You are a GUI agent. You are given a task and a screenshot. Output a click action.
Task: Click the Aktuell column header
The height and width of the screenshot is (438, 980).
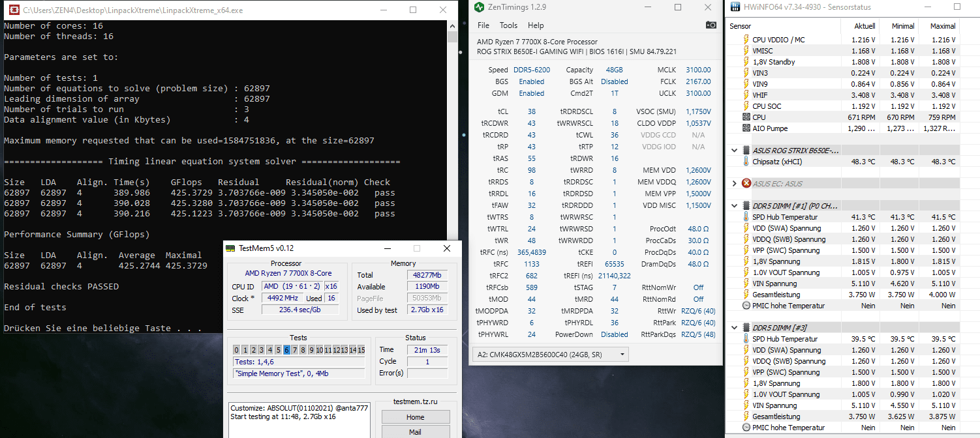(865, 26)
